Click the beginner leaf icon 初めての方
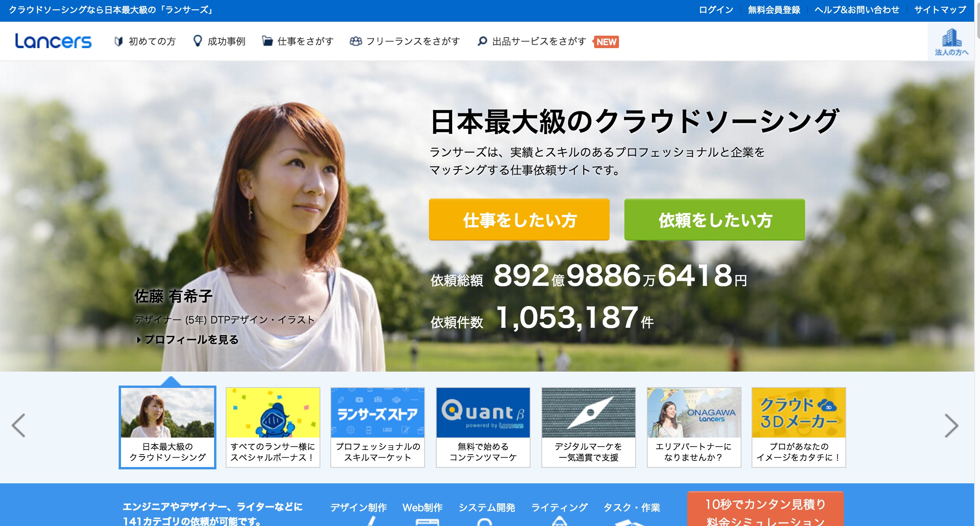The image size is (980, 526). pyautogui.click(x=119, y=41)
